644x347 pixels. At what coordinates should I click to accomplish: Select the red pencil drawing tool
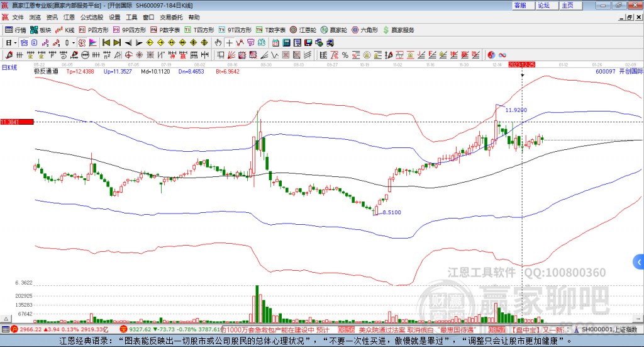pos(9,55)
